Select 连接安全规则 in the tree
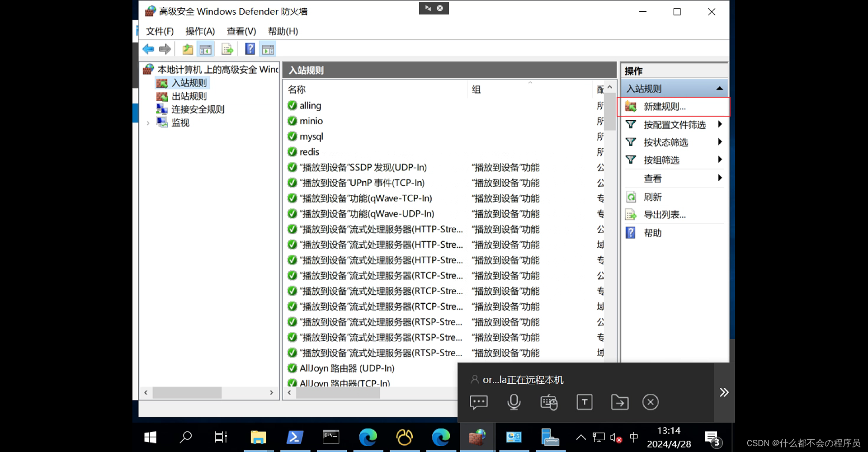 pos(198,109)
